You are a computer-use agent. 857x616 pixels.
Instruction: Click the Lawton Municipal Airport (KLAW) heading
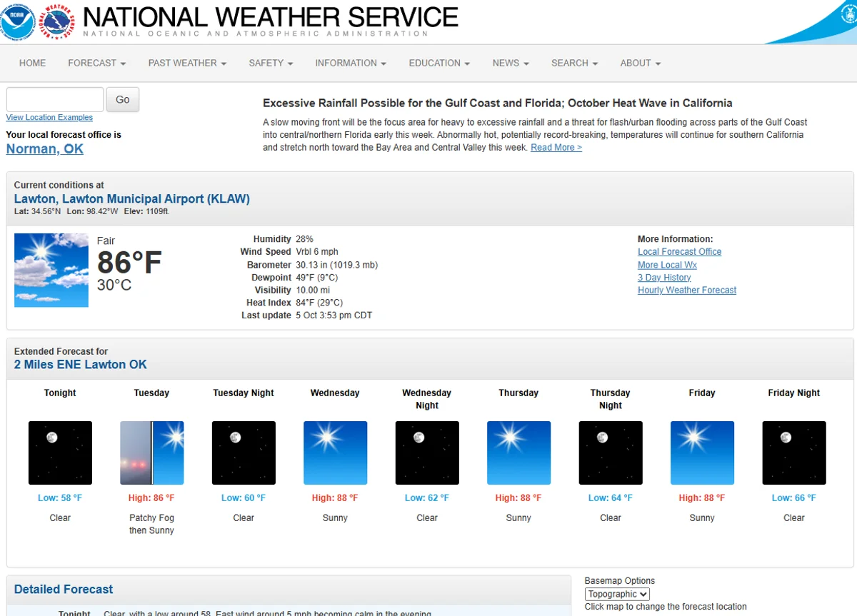[x=132, y=199]
